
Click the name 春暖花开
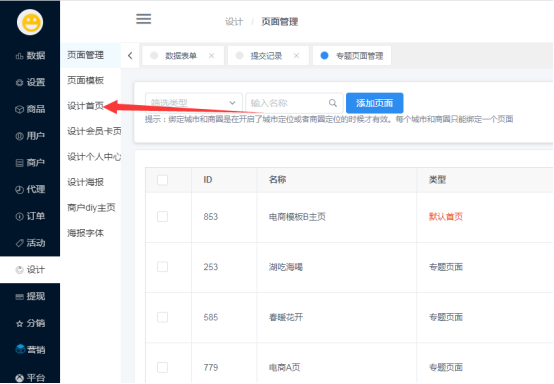[x=286, y=317]
